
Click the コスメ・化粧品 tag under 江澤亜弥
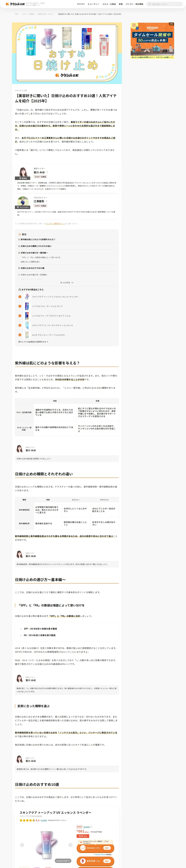[40, 206]
